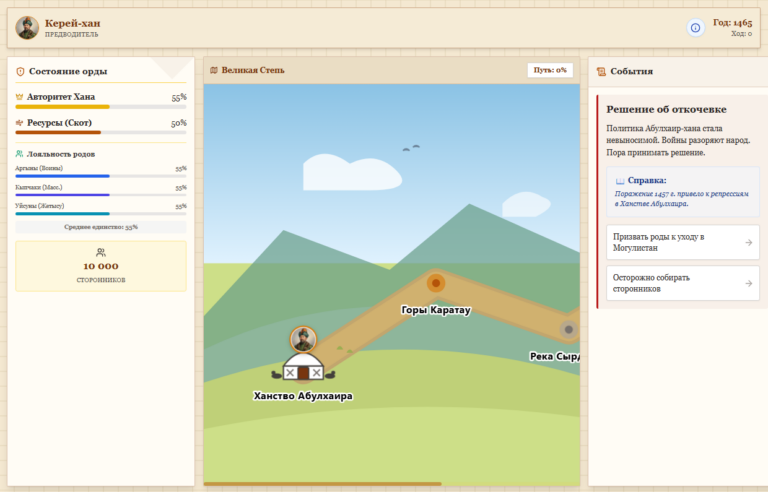Click the people icon beside Лояльность родов
The width and height of the screenshot is (768, 492).
coord(19,154)
